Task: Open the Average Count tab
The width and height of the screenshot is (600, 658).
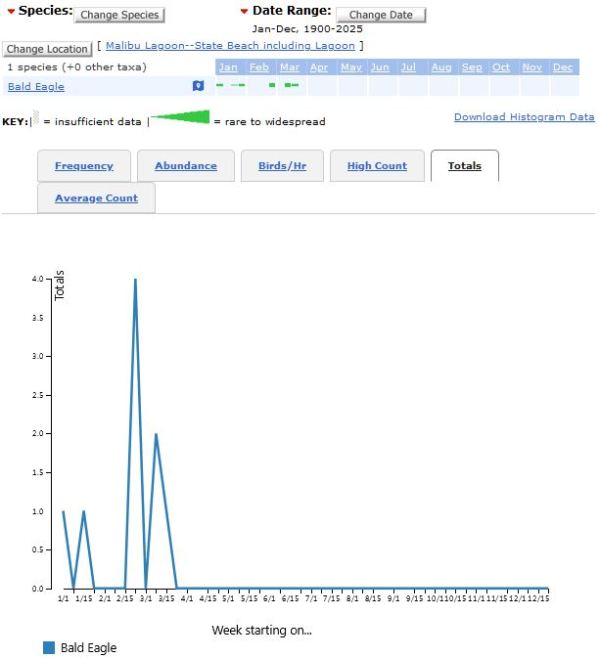Action: [x=96, y=198]
